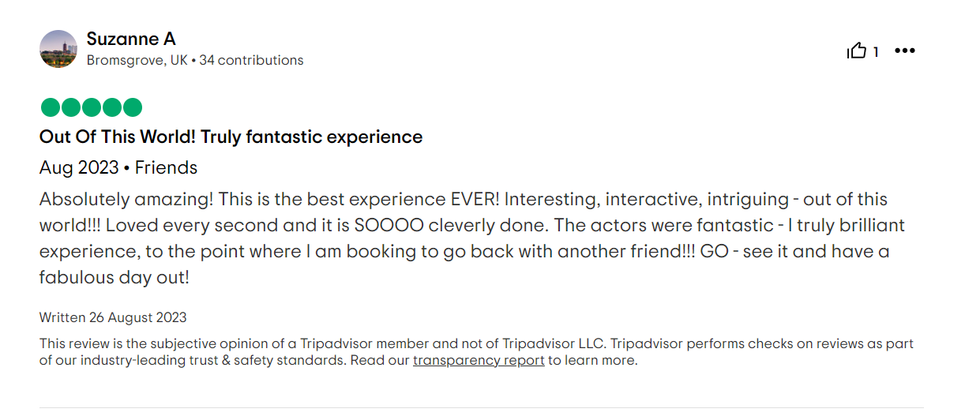The width and height of the screenshot is (980, 420).
Task: Click the fourth green rating bubble
Action: pos(112,107)
